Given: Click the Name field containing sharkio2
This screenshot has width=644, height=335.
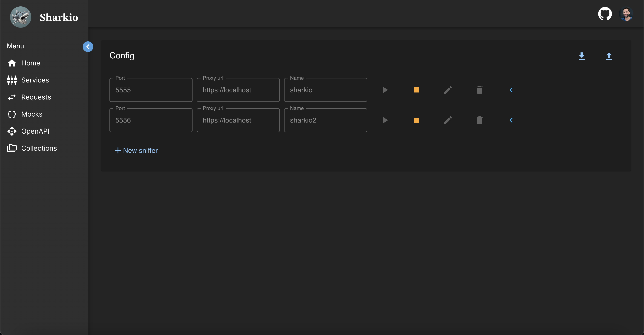Looking at the screenshot, I should click(325, 120).
